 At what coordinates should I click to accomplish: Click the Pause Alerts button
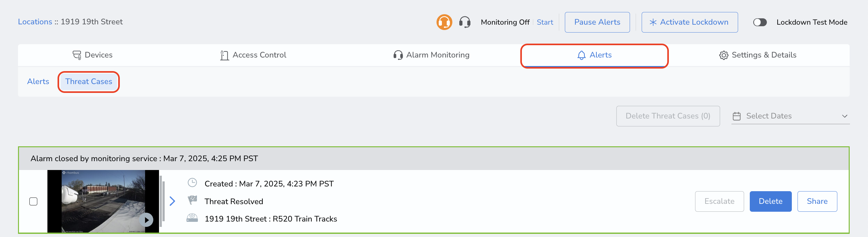pos(597,22)
